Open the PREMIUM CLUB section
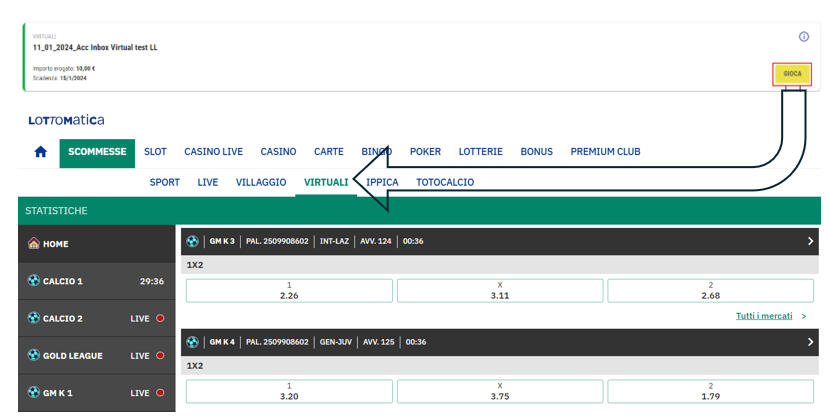The image size is (830, 419). point(605,152)
